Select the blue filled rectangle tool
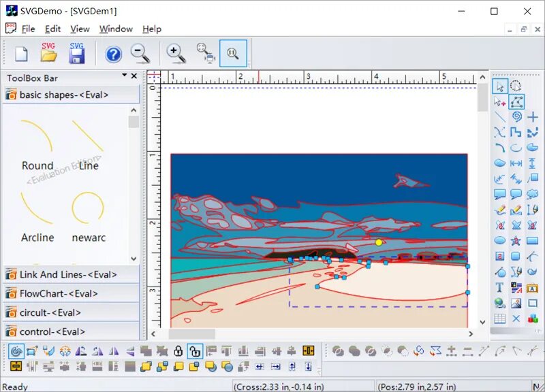Screen dimensions: 545x392 (533, 241)
